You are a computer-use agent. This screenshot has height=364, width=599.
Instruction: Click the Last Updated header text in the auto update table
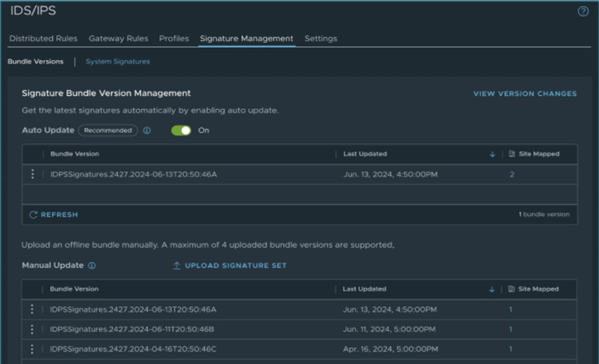[x=365, y=154]
